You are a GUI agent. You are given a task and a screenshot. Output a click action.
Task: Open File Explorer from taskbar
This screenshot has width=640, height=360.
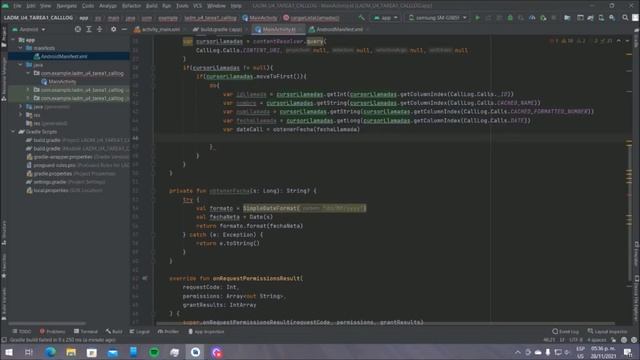[71, 352]
